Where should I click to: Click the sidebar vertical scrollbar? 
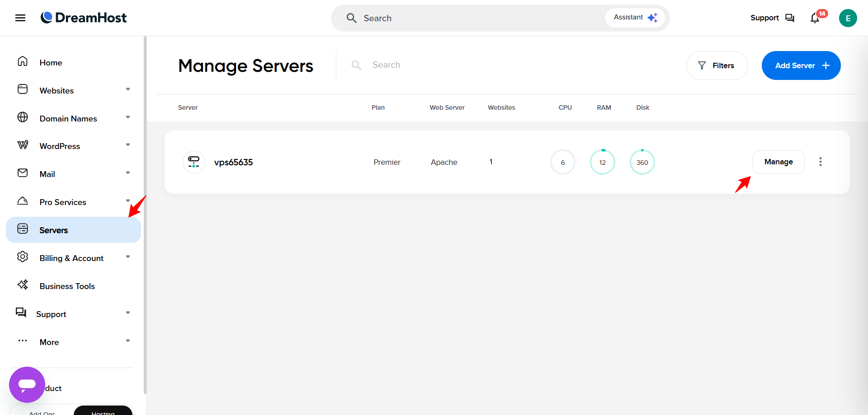coord(145,215)
